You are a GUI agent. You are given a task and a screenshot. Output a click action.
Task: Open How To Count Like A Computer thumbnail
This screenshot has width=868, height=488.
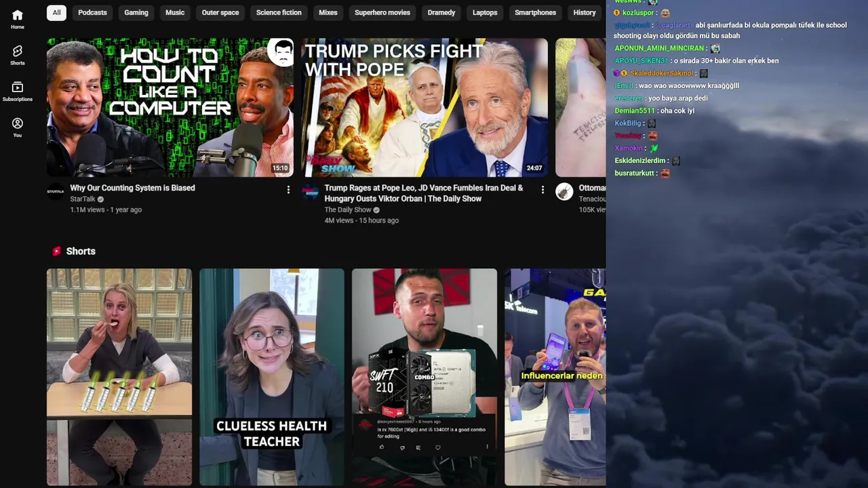170,107
